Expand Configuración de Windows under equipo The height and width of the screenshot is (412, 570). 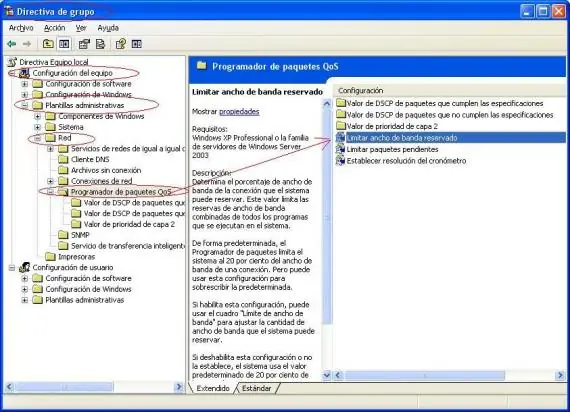(24, 95)
